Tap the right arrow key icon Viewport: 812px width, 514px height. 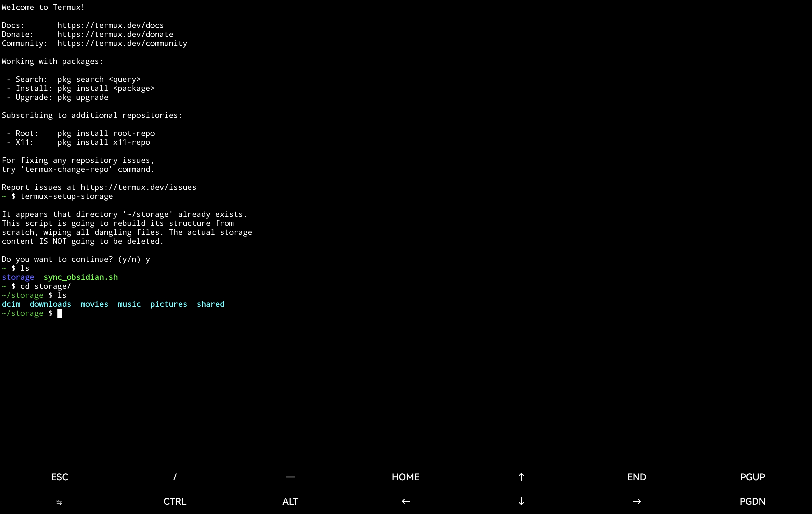tap(637, 502)
